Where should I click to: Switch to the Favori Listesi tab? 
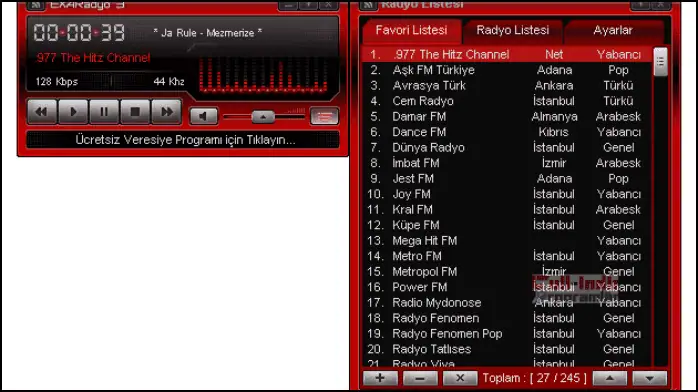click(411, 30)
